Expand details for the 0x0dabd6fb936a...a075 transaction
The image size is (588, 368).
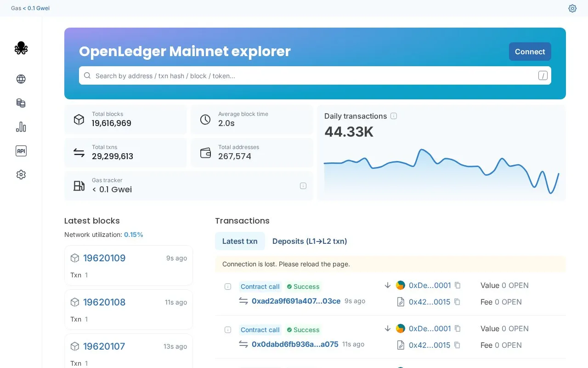click(228, 330)
